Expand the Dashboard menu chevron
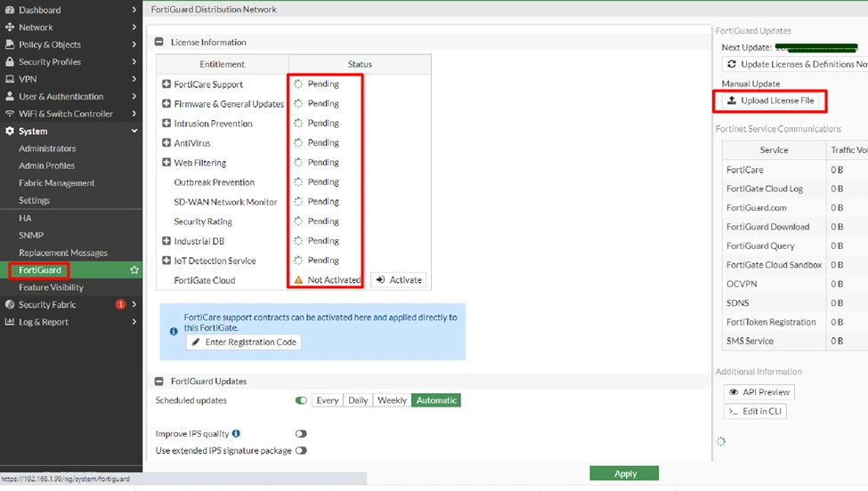This screenshot has height=491, width=868. [134, 10]
